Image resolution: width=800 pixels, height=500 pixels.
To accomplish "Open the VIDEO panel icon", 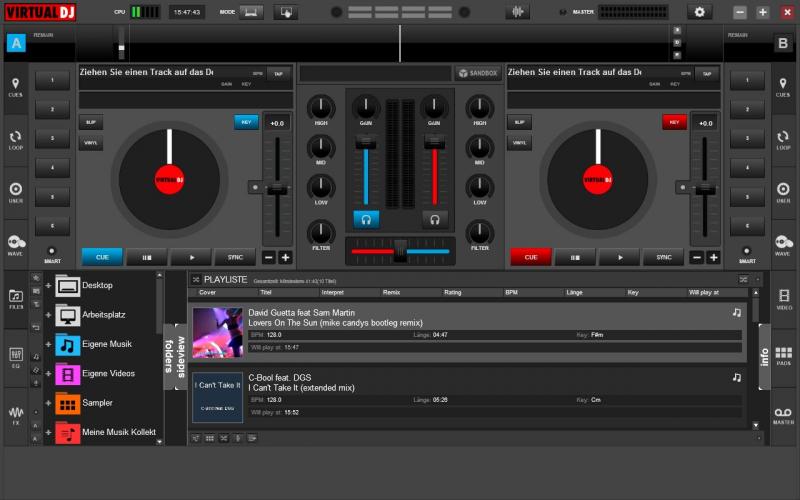I will point(783,298).
